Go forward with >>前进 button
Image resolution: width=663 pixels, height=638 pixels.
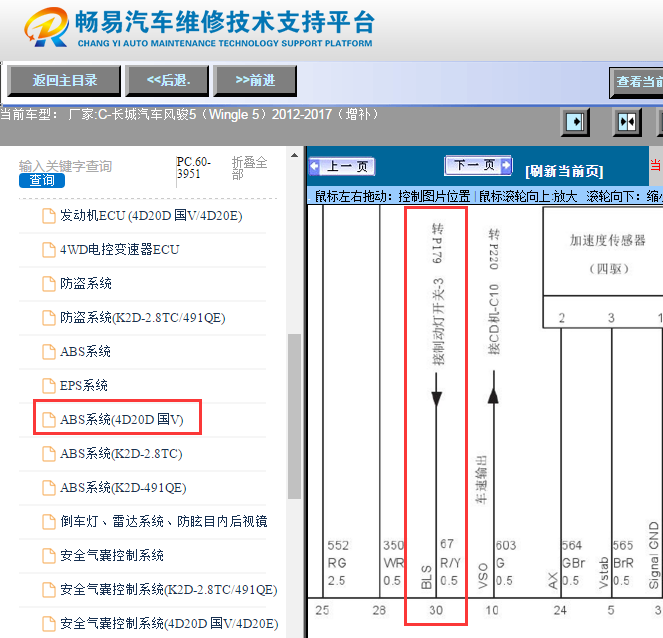[255, 80]
